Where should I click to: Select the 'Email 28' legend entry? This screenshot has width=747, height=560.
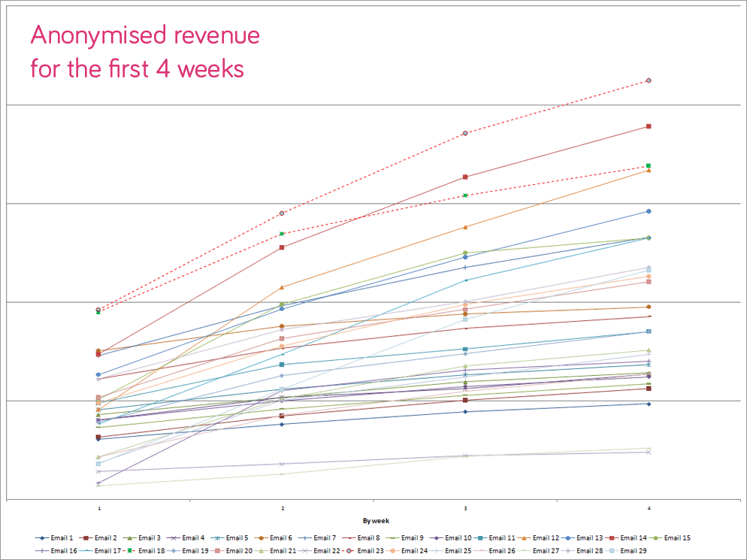pyautogui.click(x=582, y=550)
